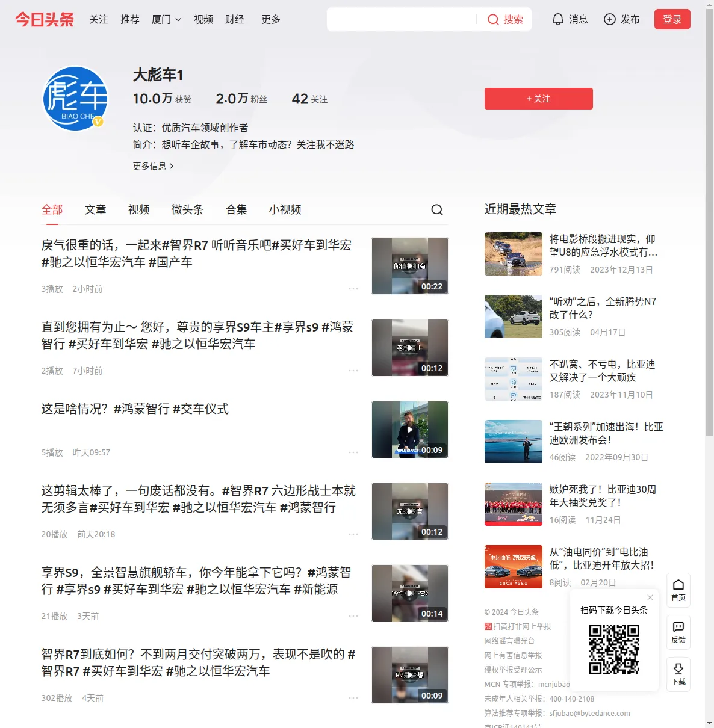Open the 侵权举报受理公示 footer link
Screen dimensions: 714x728
[x=513, y=670]
